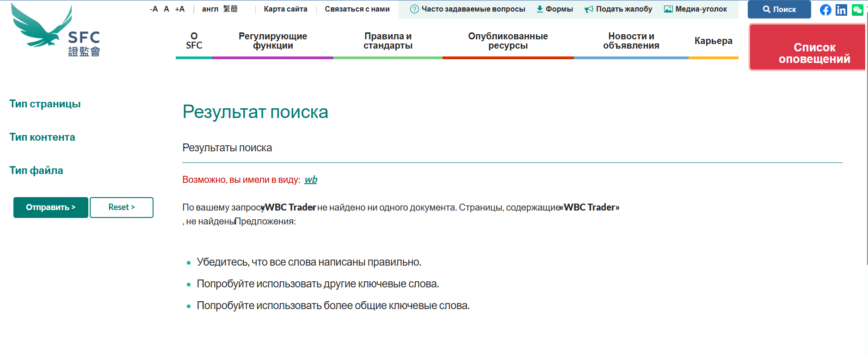Open the SFC Facebook page icon

coord(825,10)
